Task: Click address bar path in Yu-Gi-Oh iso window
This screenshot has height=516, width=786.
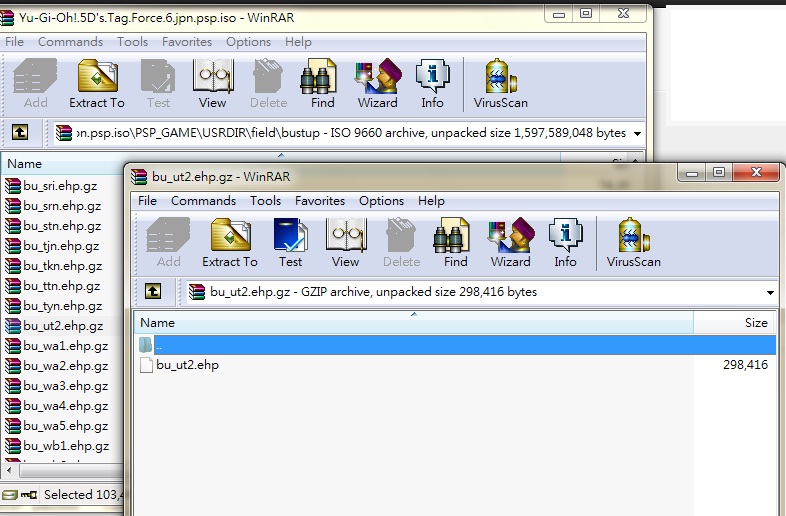Action: point(348,133)
